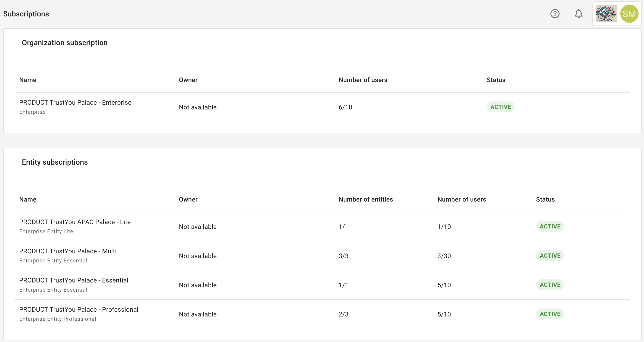Click Not available owner for Palace - Professional

[198, 314]
